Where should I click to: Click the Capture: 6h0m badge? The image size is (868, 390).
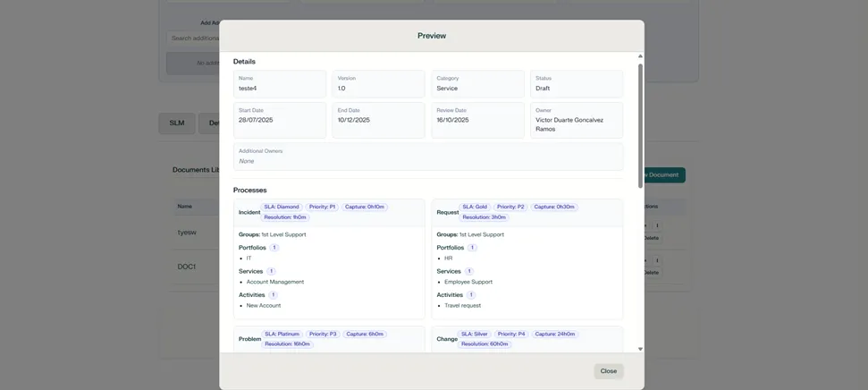pos(365,334)
